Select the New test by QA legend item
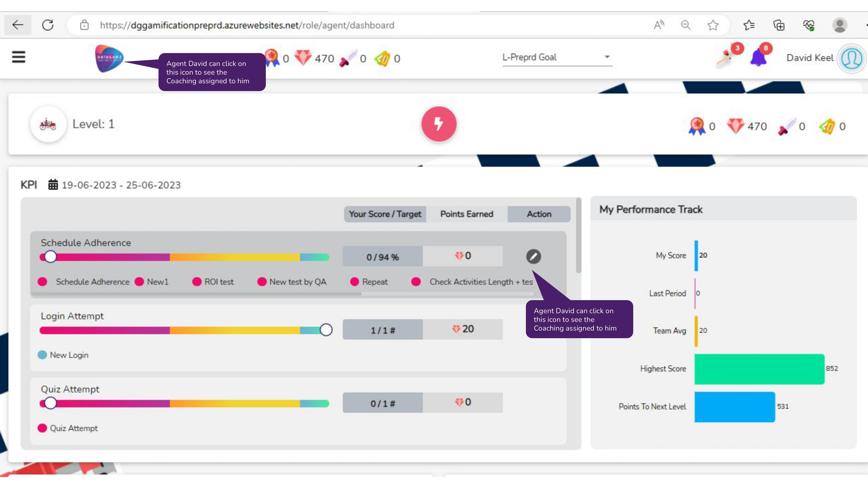The image size is (868, 488). tap(292, 282)
